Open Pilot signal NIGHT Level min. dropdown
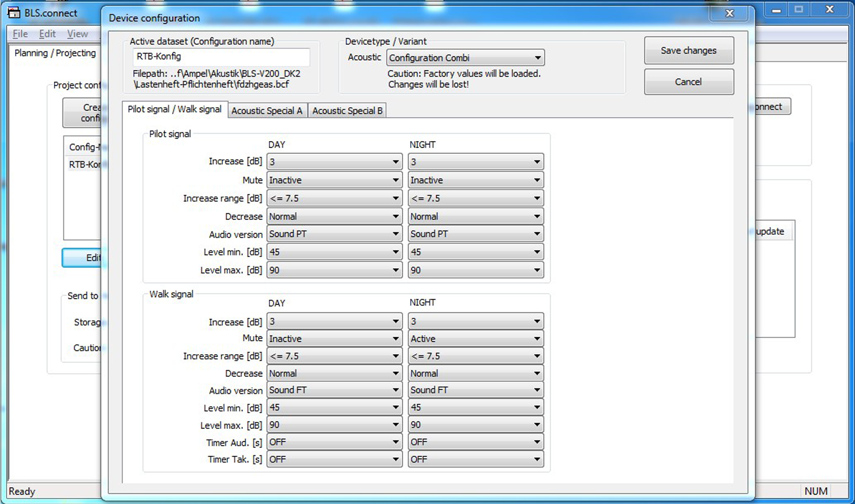The image size is (855, 504). click(476, 252)
